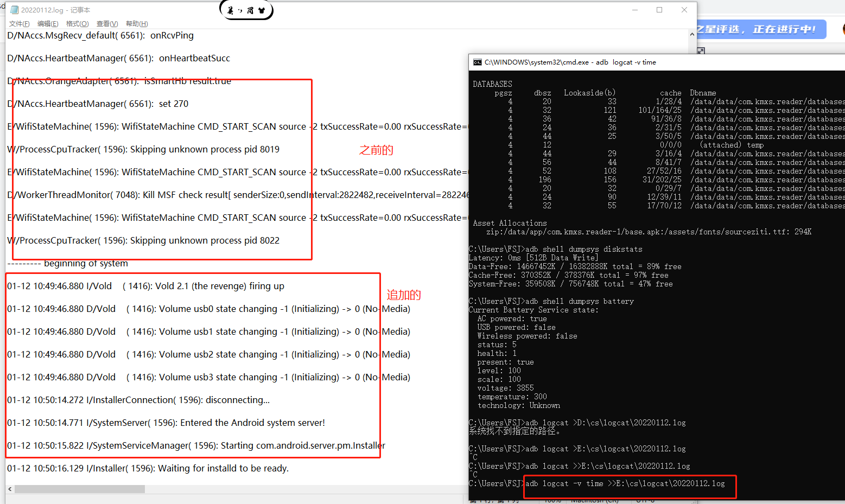Image resolution: width=845 pixels, height=504 pixels.
Task: Click the 'D/WorkerThreadMonitor( 7048): Kill MSF' line
Action: coord(238,195)
